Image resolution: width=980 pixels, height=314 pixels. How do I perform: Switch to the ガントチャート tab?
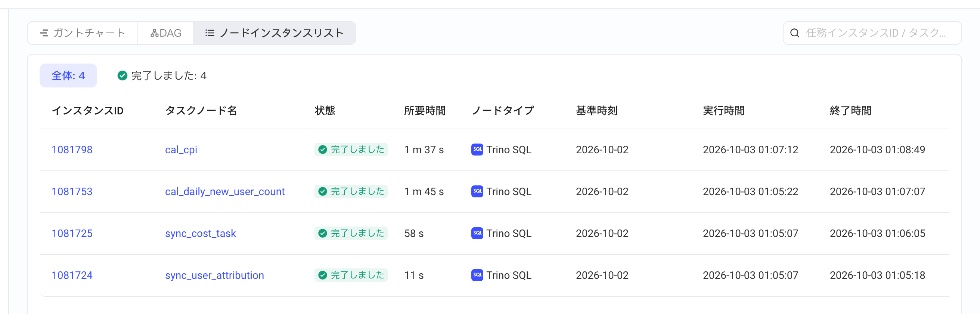pyautogui.click(x=83, y=33)
